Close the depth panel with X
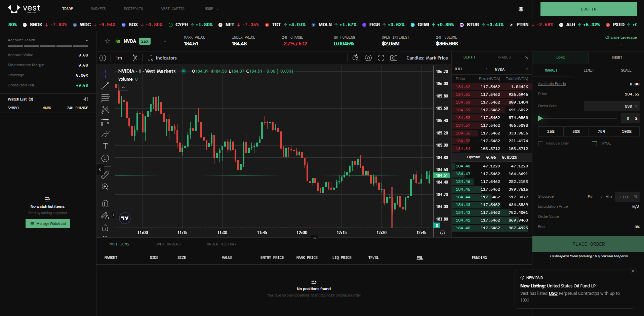644x316 pixels. (x=527, y=58)
